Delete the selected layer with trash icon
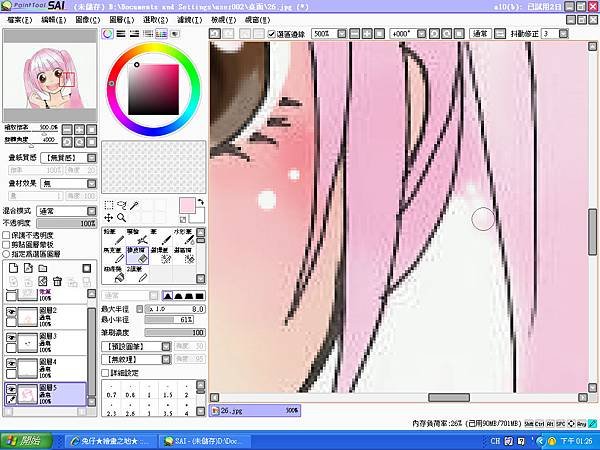The height and width of the screenshot is (450, 600). tap(57, 282)
